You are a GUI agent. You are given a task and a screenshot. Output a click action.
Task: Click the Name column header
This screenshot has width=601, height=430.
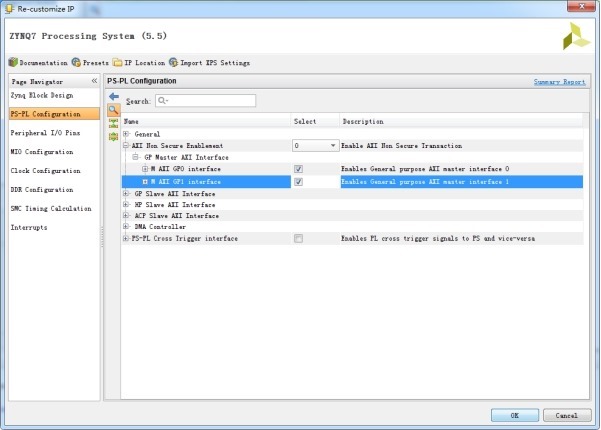coord(206,121)
